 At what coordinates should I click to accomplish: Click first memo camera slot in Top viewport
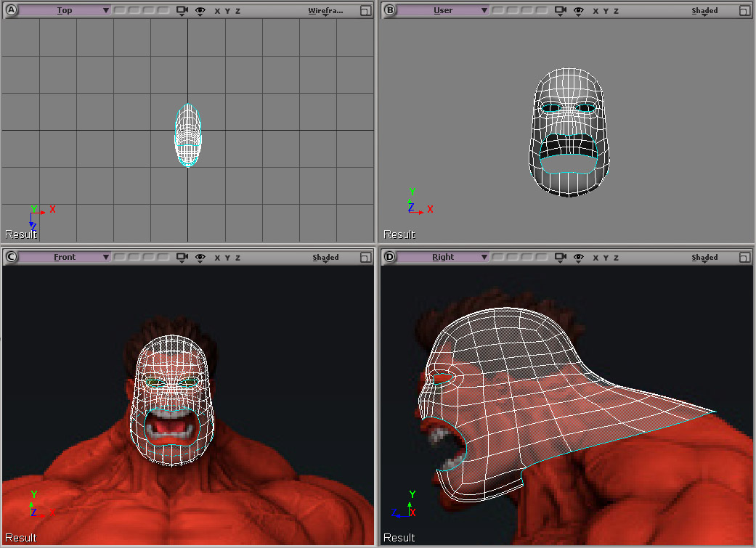click(x=120, y=10)
